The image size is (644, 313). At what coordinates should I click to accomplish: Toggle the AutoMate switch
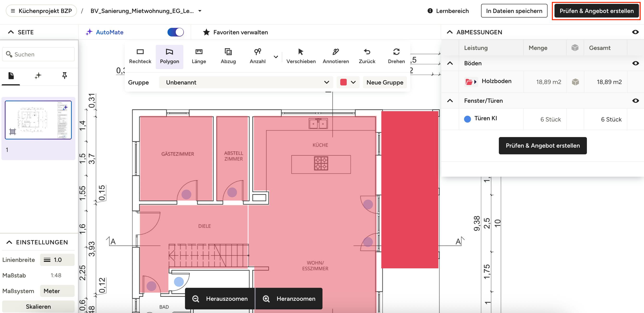(175, 32)
